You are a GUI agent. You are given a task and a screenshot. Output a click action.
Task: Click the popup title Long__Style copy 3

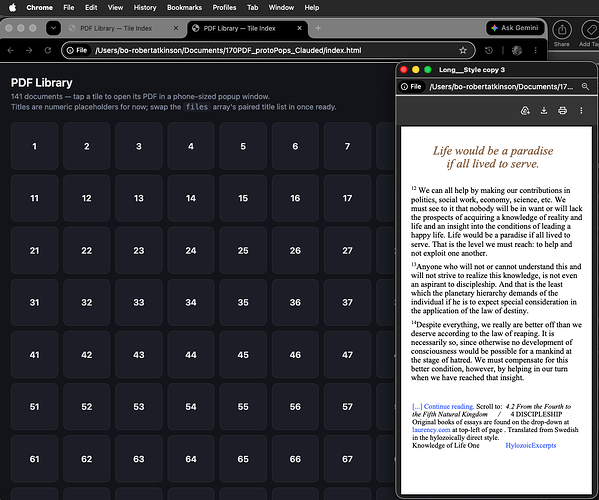pos(472,70)
